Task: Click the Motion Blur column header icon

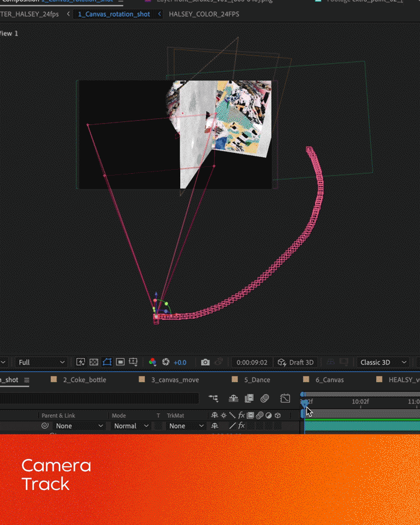Action: point(260,415)
